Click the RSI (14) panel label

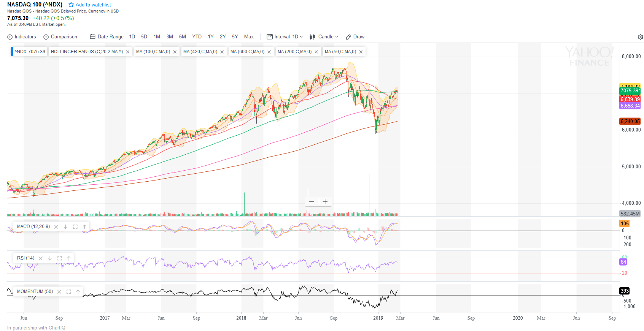[x=25, y=258]
